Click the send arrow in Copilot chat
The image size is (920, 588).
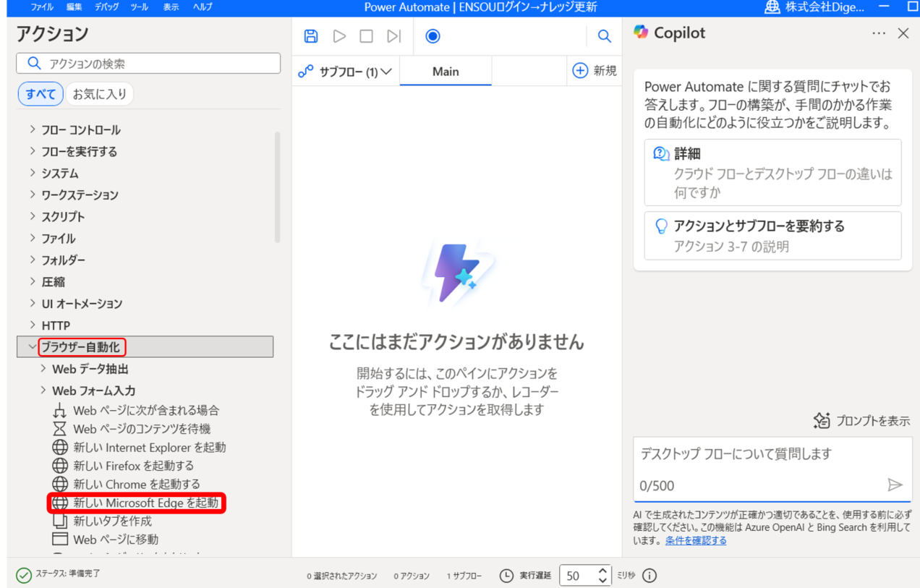pyautogui.click(x=895, y=485)
